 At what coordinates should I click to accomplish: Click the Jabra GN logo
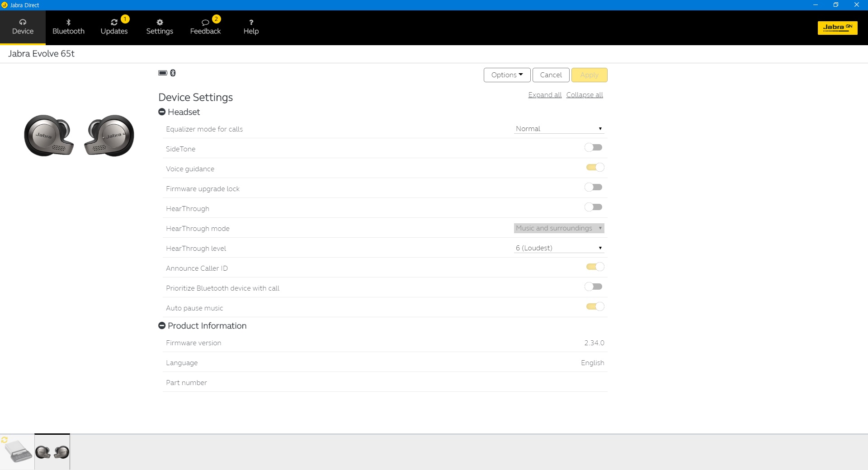(837, 28)
